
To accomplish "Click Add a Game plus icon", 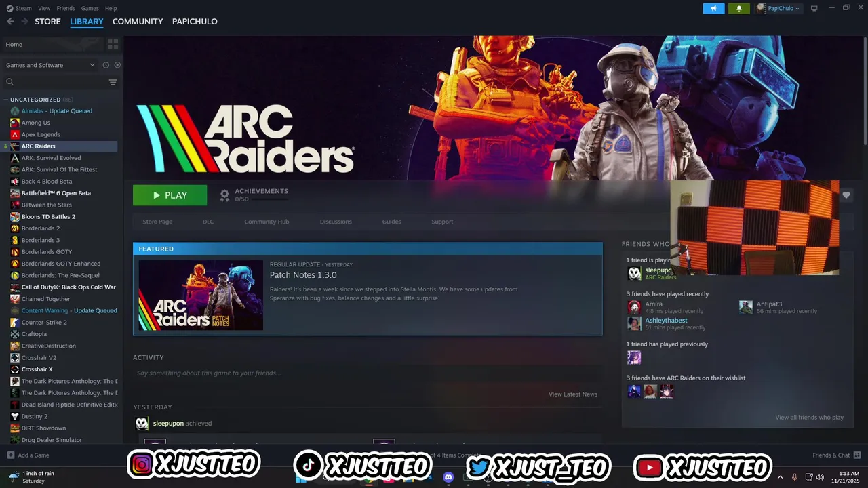I will [10, 455].
